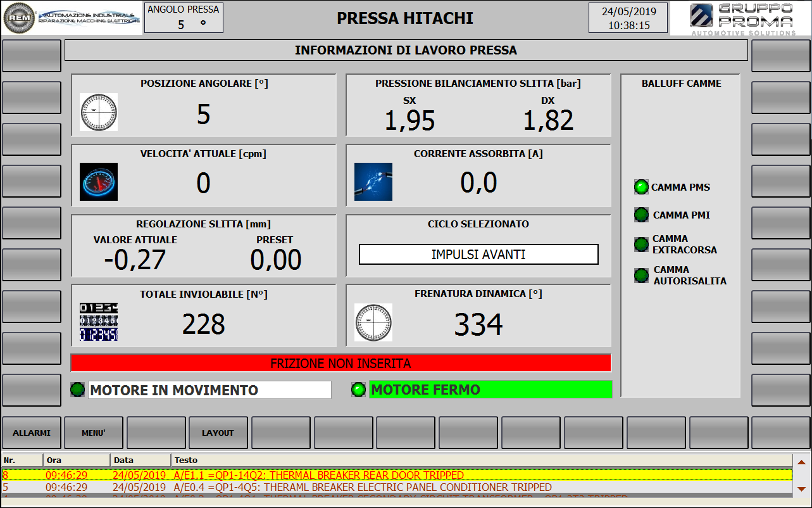Click the Frizione Non Inserita red status bar
Image resolution: width=812 pixels, height=508 pixels.
[x=341, y=363]
